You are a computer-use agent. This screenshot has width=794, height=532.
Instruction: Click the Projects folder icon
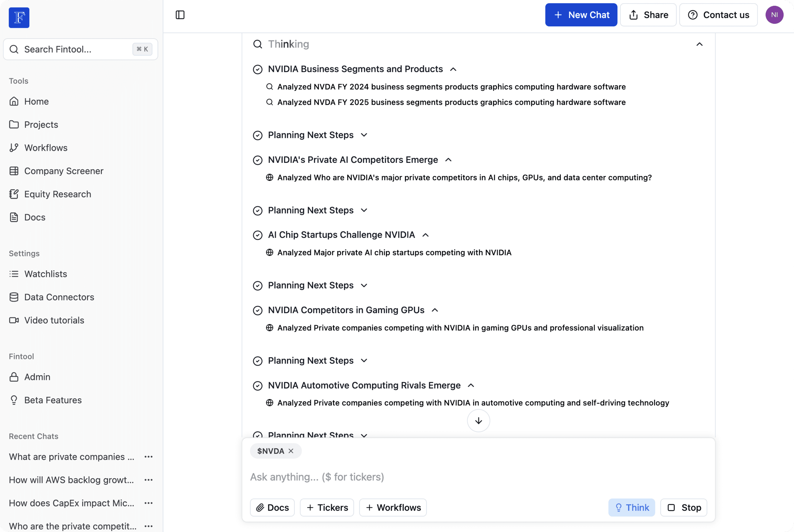(14, 124)
